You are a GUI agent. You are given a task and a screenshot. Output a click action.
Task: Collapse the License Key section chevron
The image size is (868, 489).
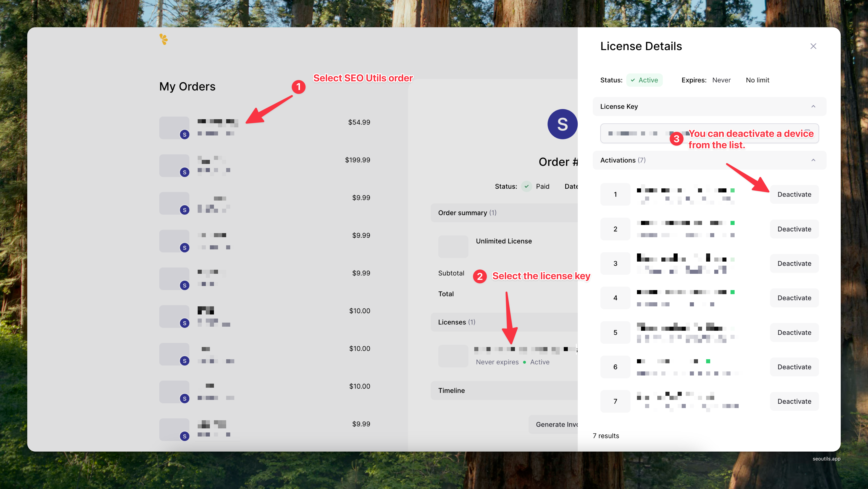813,107
